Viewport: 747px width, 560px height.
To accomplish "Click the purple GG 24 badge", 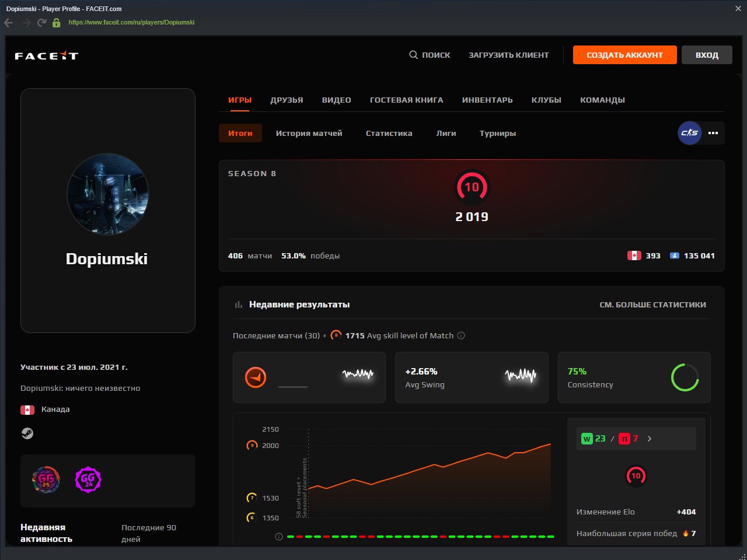I will coord(88,480).
